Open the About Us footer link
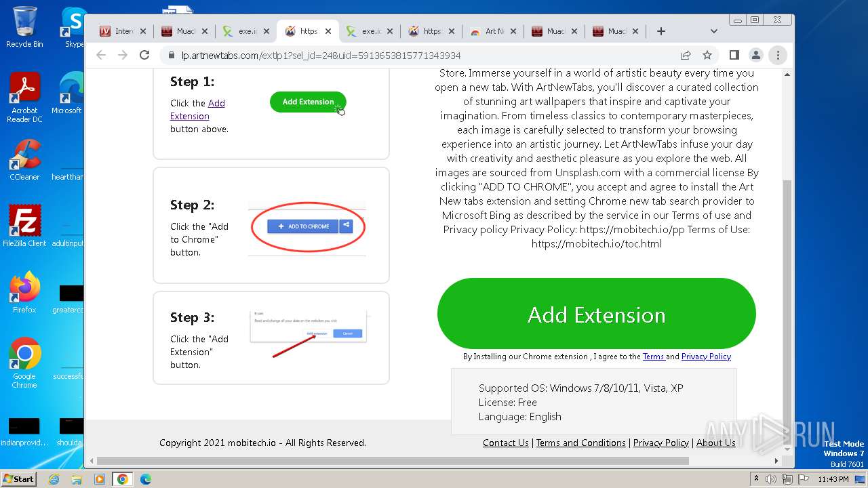868x488 pixels. pyautogui.click(x=716, y=443)
